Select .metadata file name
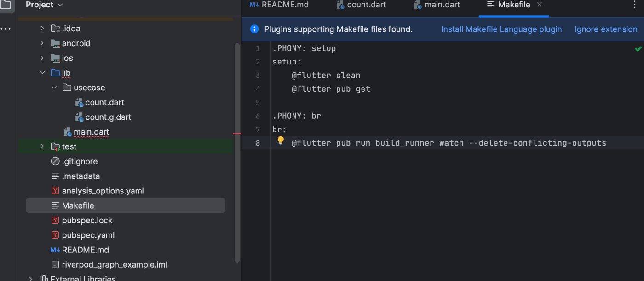Image resolution: width=644 pixels, height=281 pixels. coord(81,176)
